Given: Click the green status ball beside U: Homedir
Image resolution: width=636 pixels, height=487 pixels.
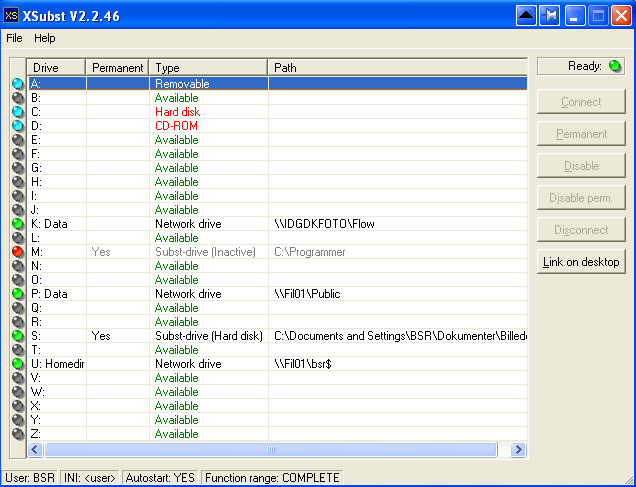Looking at the screenshot, I should [x=18, y=364].
